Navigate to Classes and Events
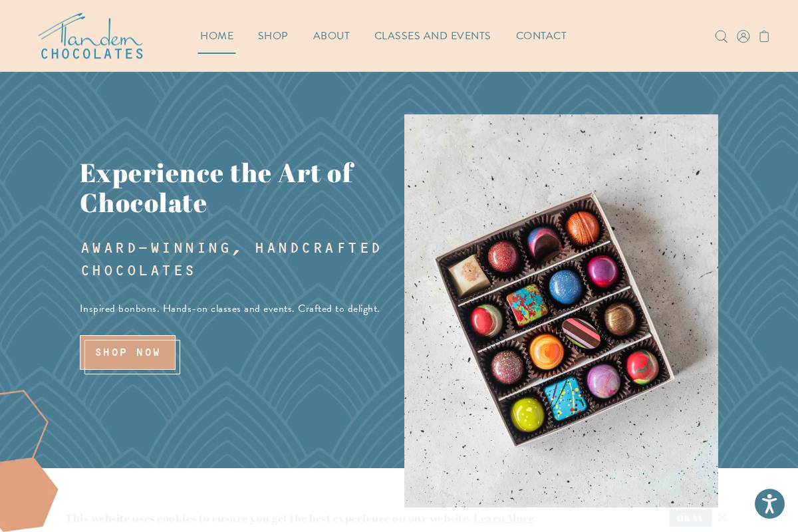 coord(432,36)
